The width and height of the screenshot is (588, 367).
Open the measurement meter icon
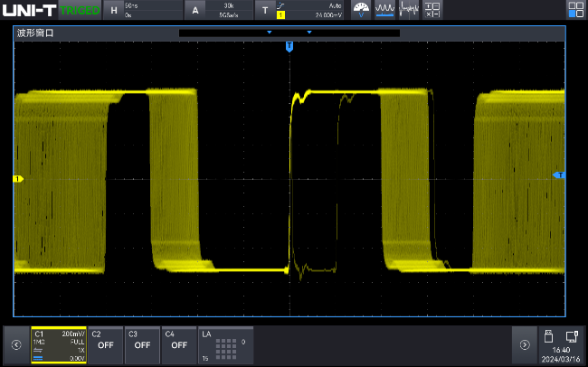coord(361,10)
